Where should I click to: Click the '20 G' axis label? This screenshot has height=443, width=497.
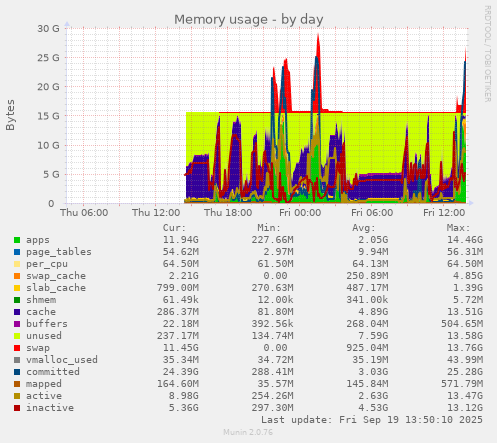48,87
